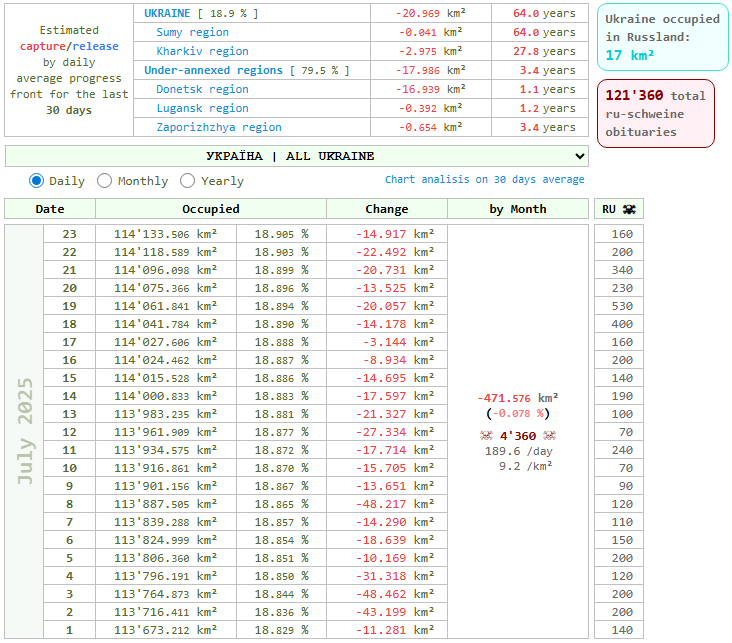This screenshot has height=643, width=732.
Task: Click occupied value 114'041.784 km²
Action: coord(165,324)
